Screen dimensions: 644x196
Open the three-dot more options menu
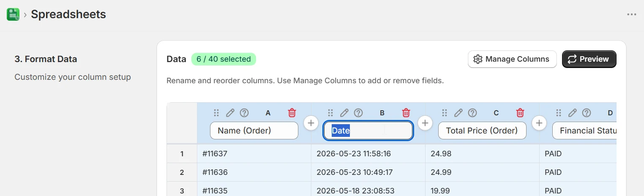[631, 14]
